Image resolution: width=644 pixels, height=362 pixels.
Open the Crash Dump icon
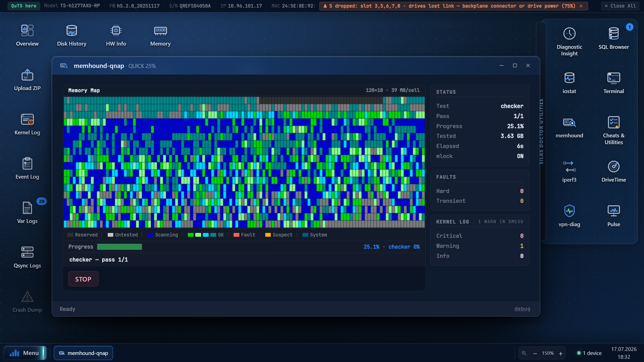[27, 302]
